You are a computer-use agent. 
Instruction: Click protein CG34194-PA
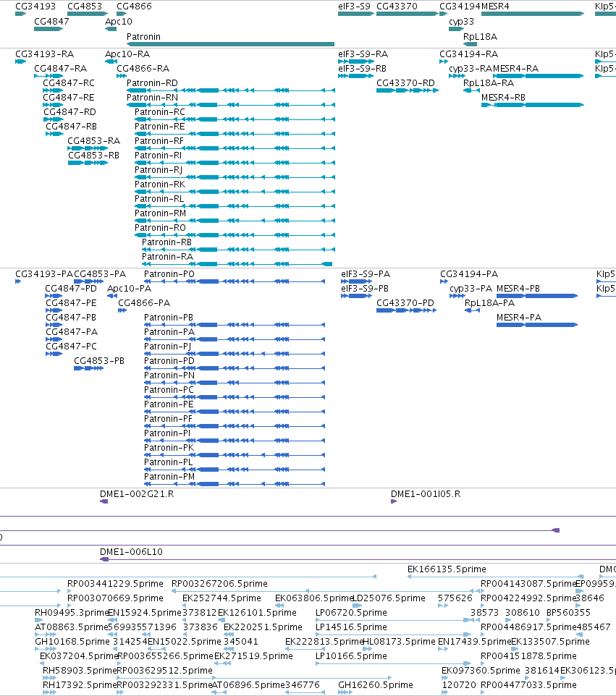[x=444, y=281]
